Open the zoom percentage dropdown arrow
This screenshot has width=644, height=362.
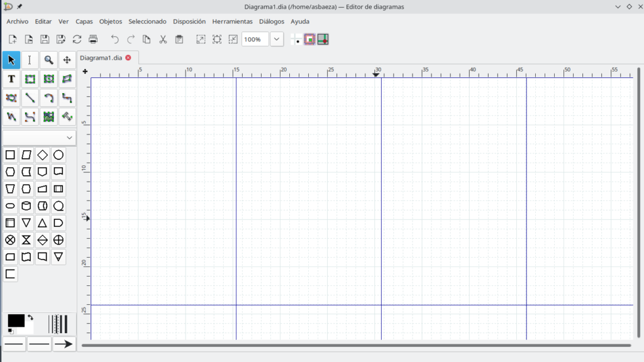[277, 40]
